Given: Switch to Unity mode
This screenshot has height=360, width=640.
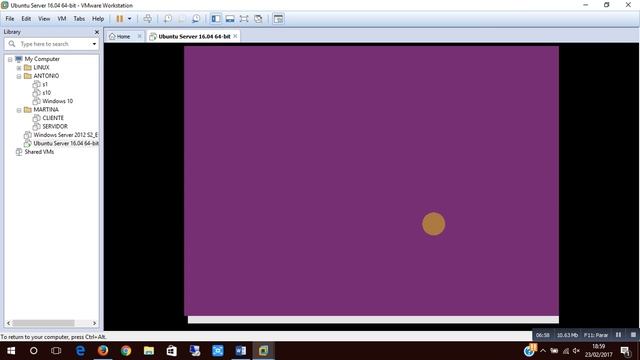Looking at the screenshot, I should tap(258, 19).
